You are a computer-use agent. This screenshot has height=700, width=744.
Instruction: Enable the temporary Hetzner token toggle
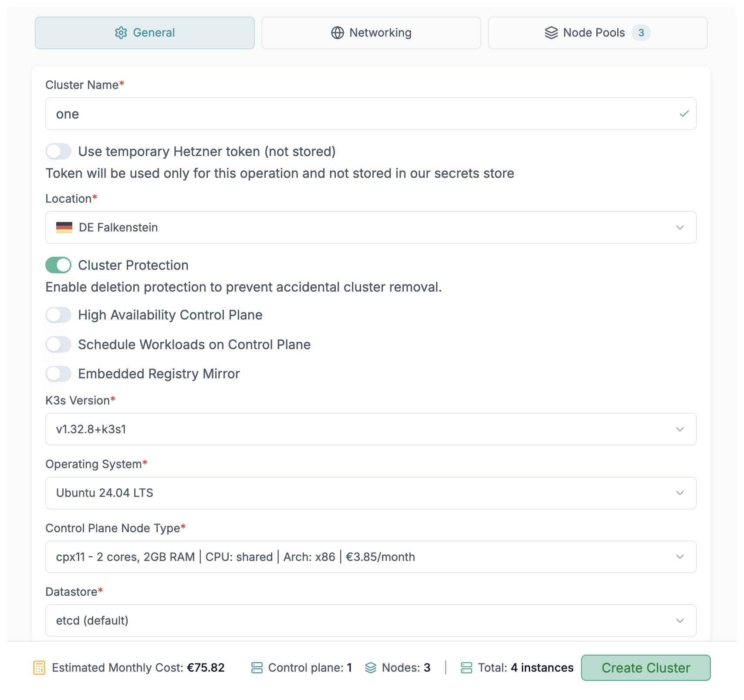coord(58,152)
